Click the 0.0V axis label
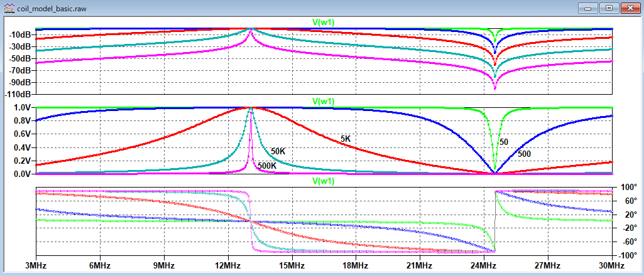644x276 pixels. 23,174
